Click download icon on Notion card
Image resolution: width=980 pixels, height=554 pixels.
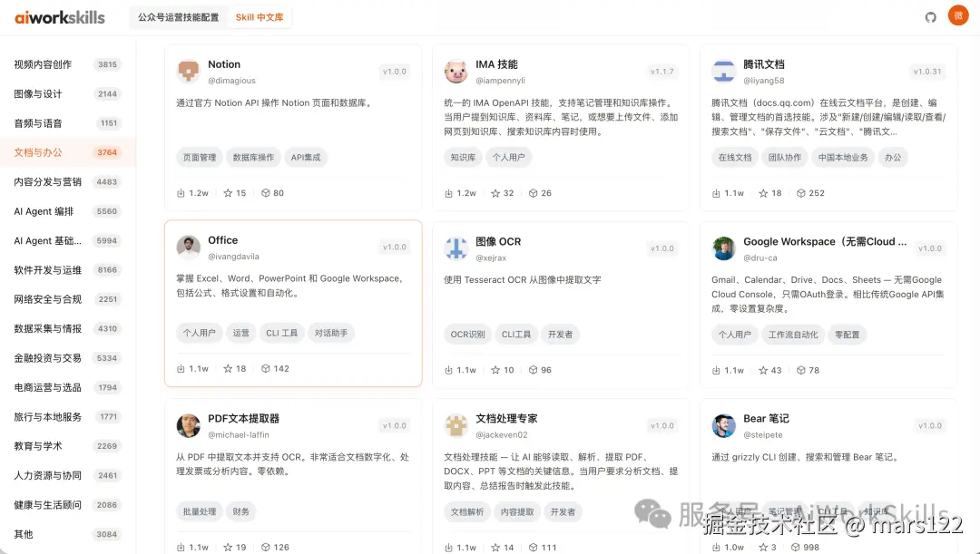pos(181,193)
